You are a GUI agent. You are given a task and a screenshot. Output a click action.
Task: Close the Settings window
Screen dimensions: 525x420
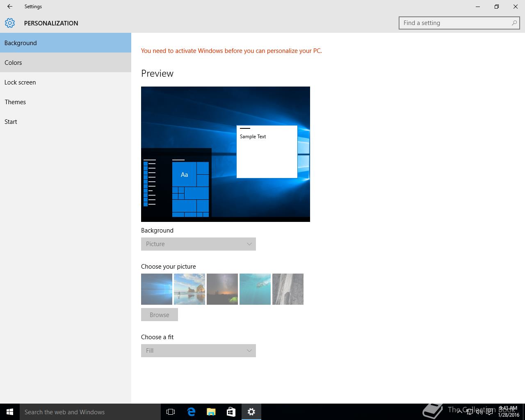pos(516,7)
